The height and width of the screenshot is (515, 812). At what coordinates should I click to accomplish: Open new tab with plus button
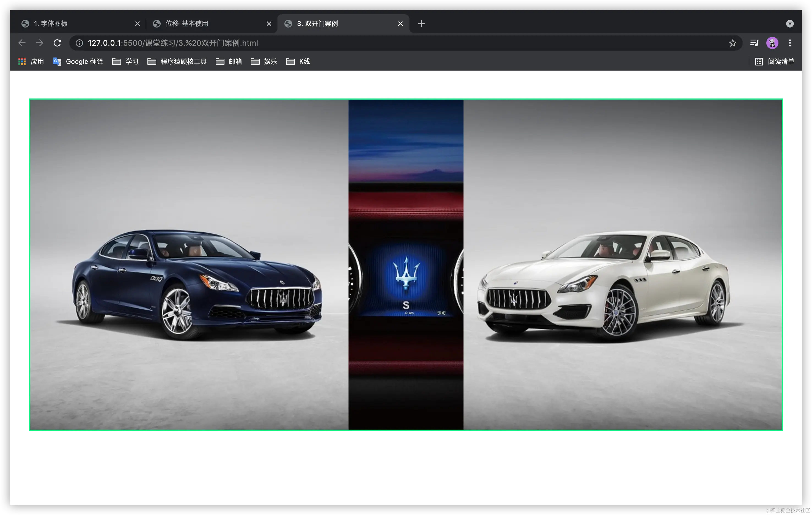[x=421, y=24]
